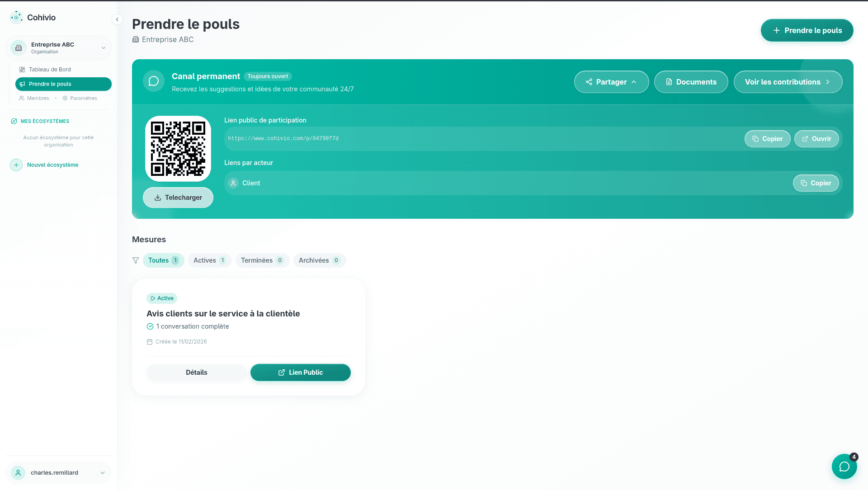Image resolution: width=868 pixels, height=490 pixels.
Task: Filter measures by Terminées
Action: tap(262, 260)
